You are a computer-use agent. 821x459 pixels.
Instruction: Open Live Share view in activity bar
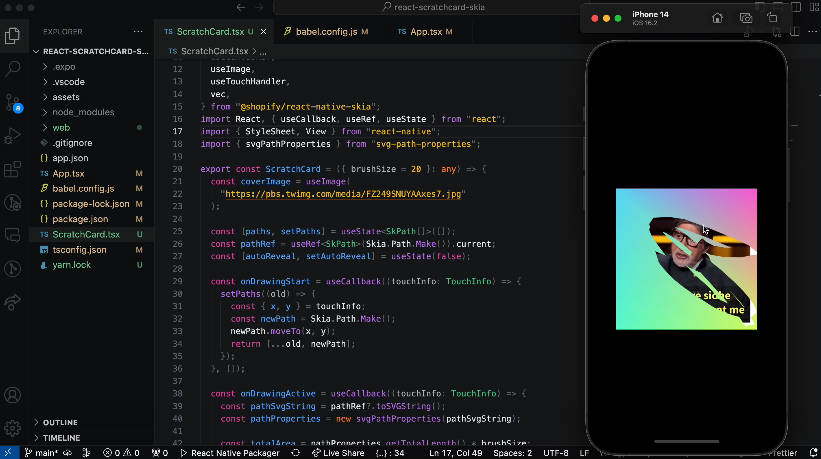click(x=13, y=303)
